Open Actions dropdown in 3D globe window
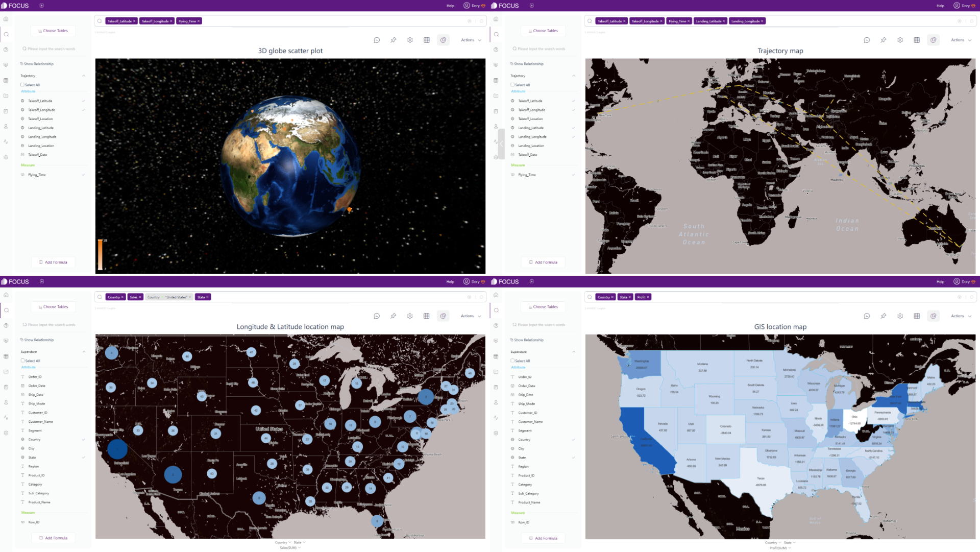This screenshot has height=552, width=980. pos(471,40)
